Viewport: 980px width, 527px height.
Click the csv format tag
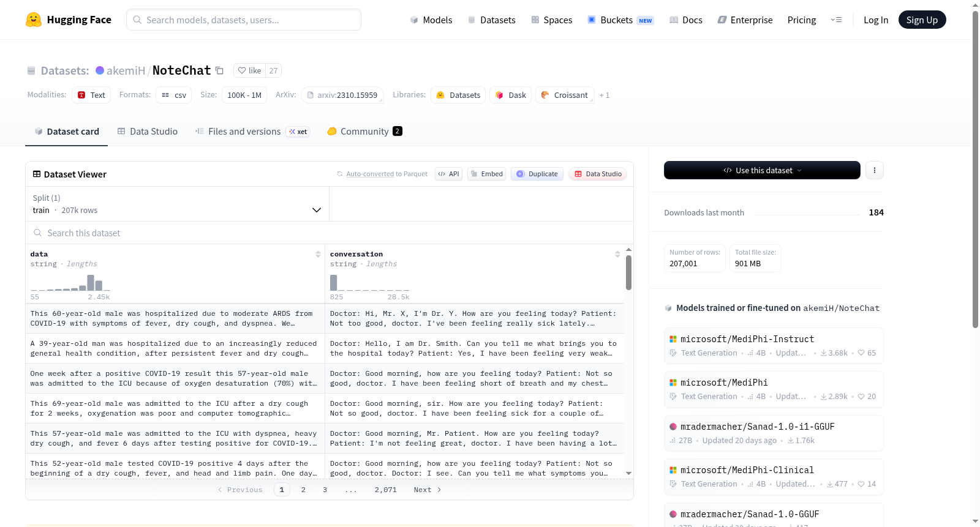[x=174, y=95]
